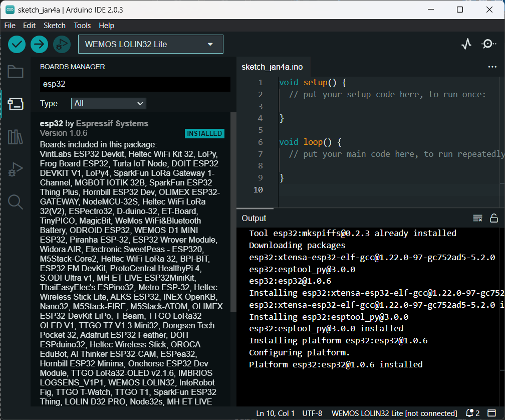
Task: Open the Library Manager books icon
Action: pyautogui.click(x=16, y=136)
